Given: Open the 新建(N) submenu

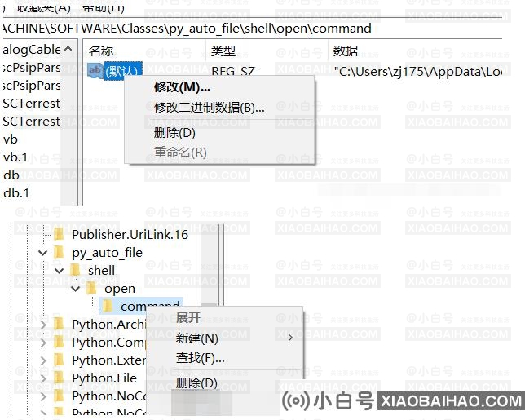Looking at the screenshot, I should [225, 338].
